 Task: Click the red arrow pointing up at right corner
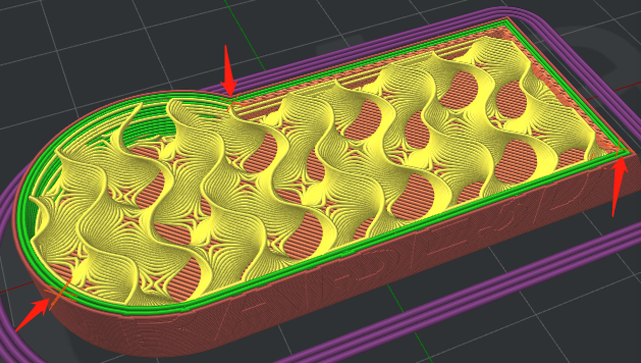[x=619, y=186]
